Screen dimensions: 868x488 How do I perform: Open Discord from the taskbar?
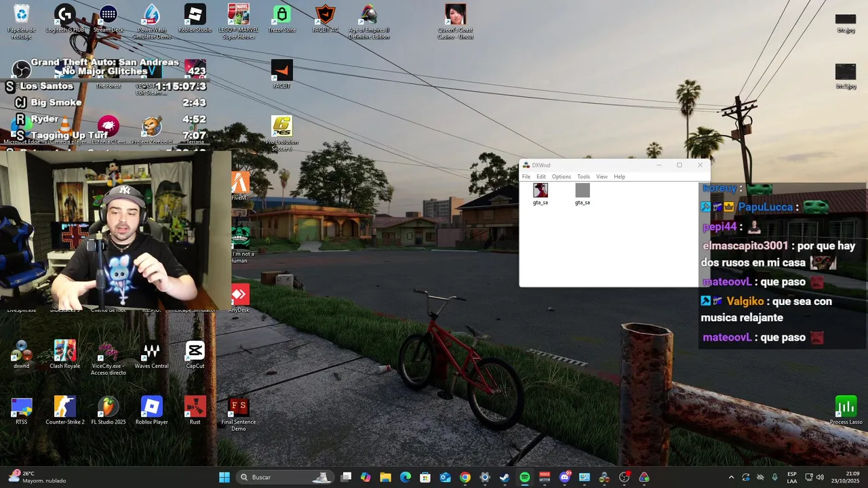pos(564,477)
